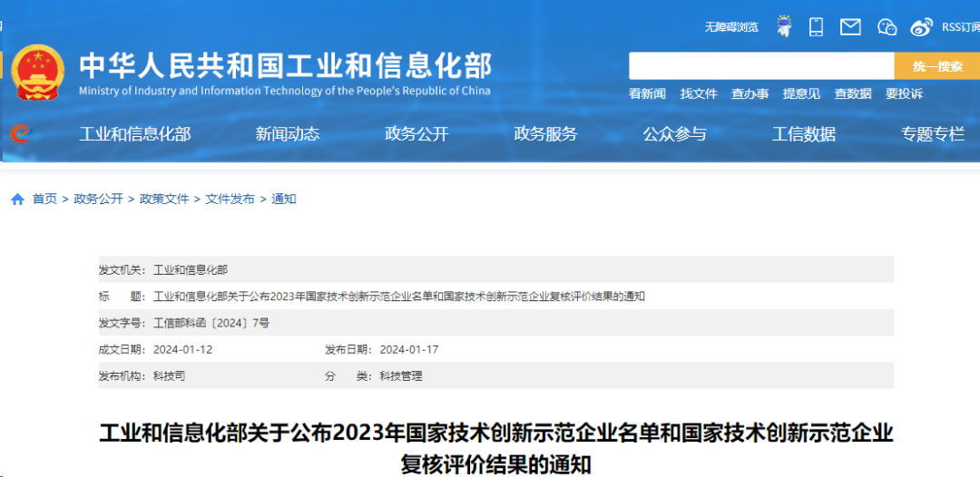Click 无障碍浏览 accessibility link
The height and width of the screenshot is (477, 980).
point(731,27)
